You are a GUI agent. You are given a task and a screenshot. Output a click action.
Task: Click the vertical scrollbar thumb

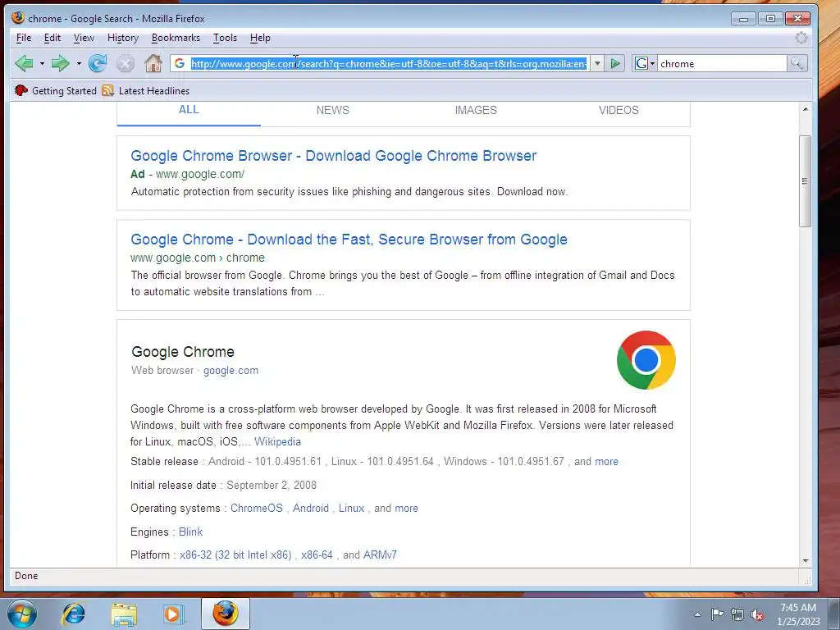(x=805, y=181)
